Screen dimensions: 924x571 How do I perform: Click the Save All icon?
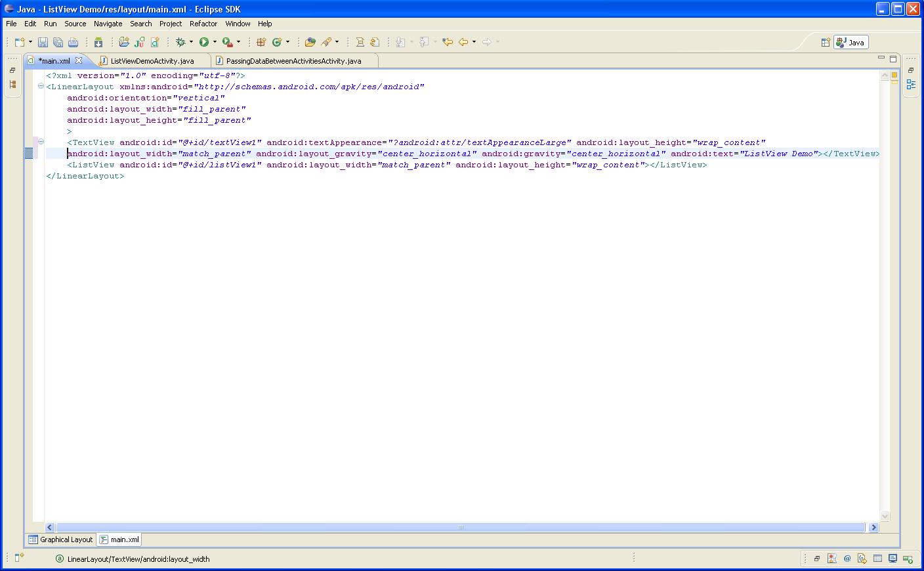coord(58,42)
